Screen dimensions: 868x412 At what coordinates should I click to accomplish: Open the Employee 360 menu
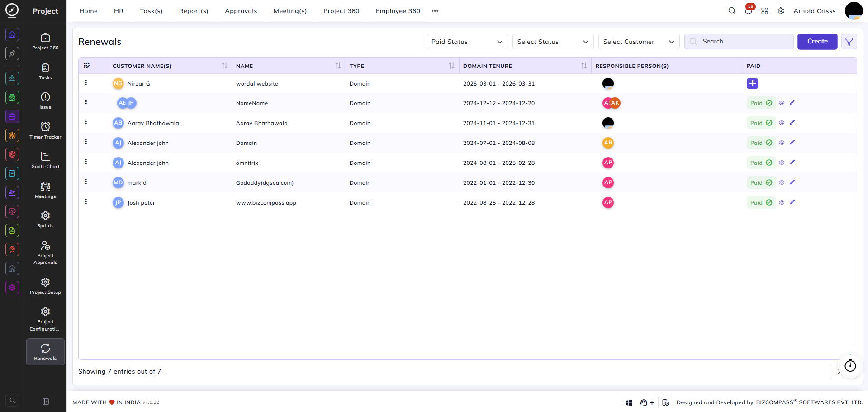(x=398, y=11)
